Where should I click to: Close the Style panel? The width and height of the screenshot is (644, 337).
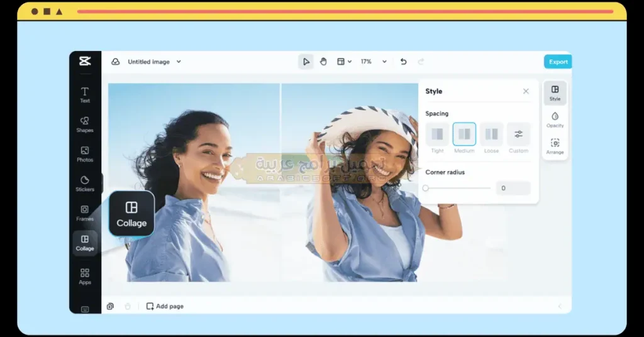(x=526, y=91)
